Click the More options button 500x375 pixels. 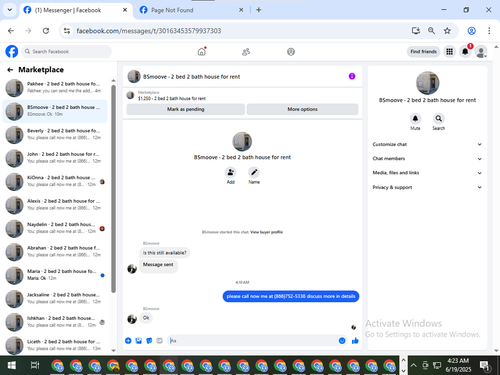pos(302,109)
